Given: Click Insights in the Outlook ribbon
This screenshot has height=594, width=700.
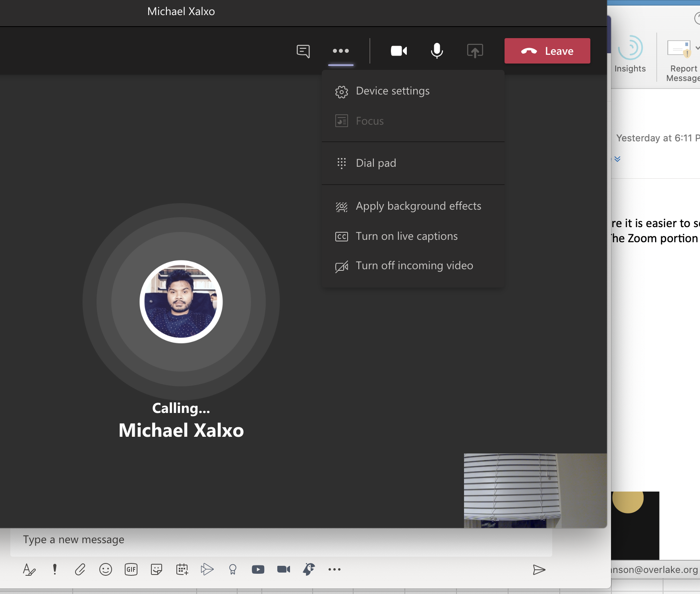Looking at the screenshot, I should tap(630, 54).
